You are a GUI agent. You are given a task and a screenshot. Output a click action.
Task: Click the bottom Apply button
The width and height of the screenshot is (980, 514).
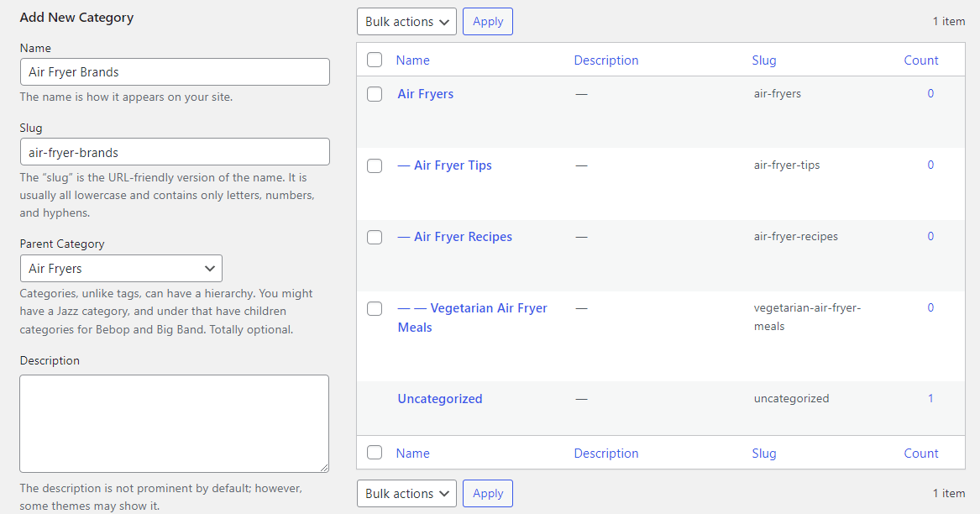click(x=488, y=493)
